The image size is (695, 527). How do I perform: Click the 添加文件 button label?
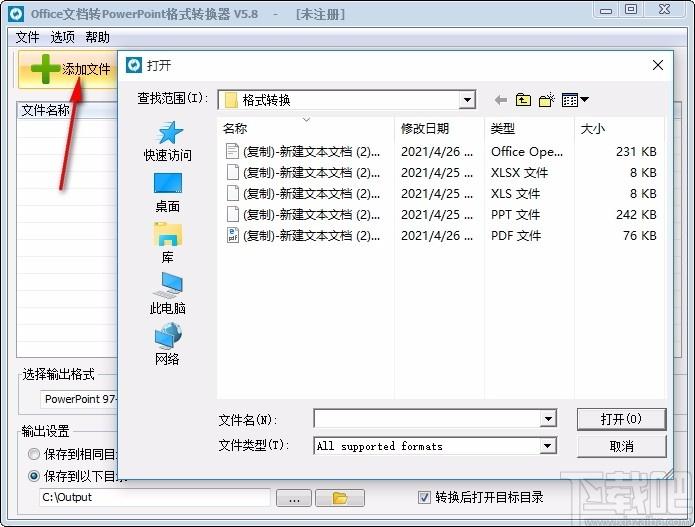click(86, 69)
